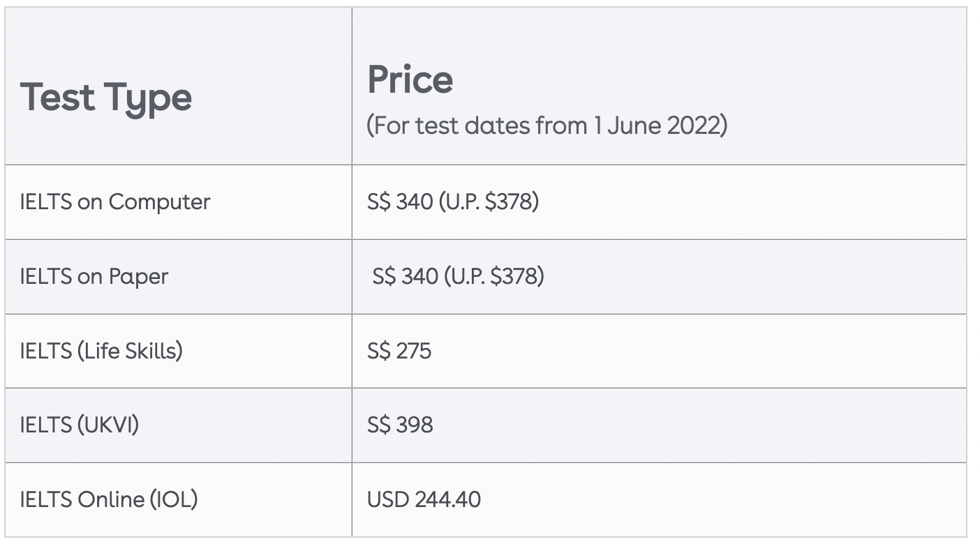Click the S$ 275 price
The height and width of the screenshot is (544, 980).
(399, 351)
